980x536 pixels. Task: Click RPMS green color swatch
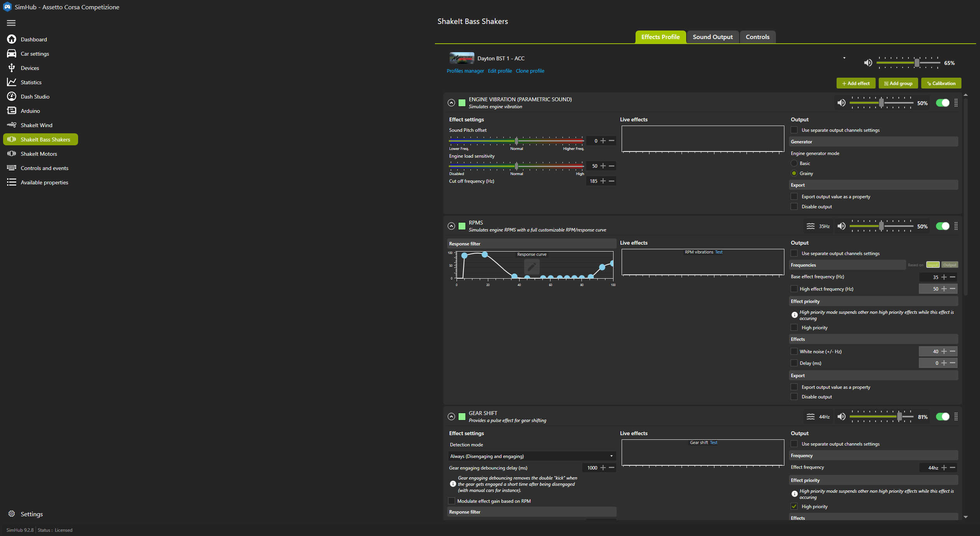point(462,226)
